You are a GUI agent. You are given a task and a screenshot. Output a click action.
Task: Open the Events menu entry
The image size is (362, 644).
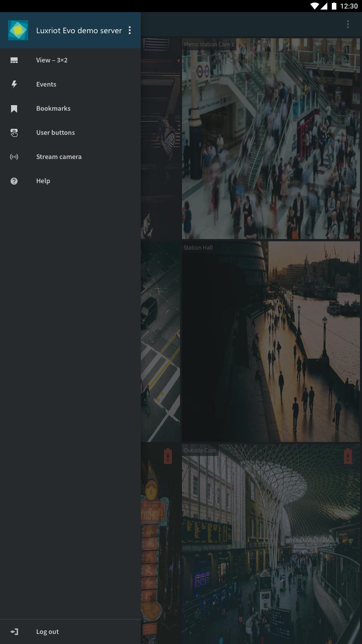point(70,85)
